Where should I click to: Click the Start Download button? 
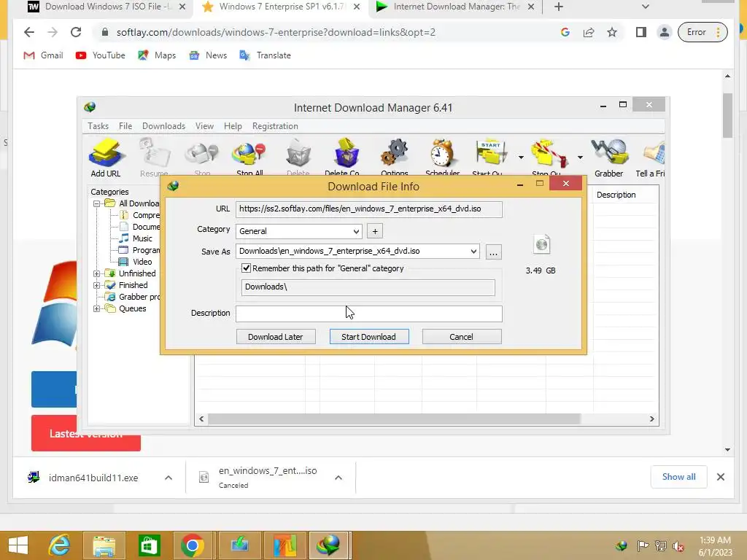pyautogui.click(x=368, y=337)
